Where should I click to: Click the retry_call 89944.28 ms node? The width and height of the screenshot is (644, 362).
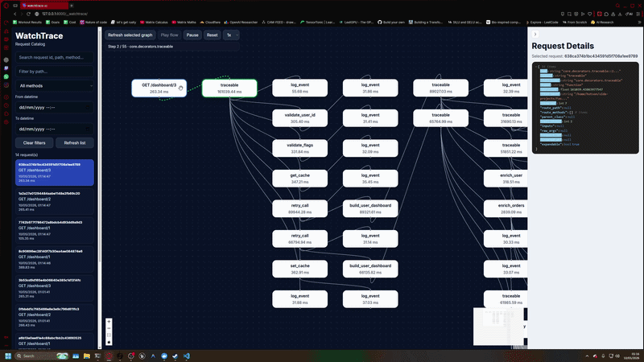[x=299, y=208]
